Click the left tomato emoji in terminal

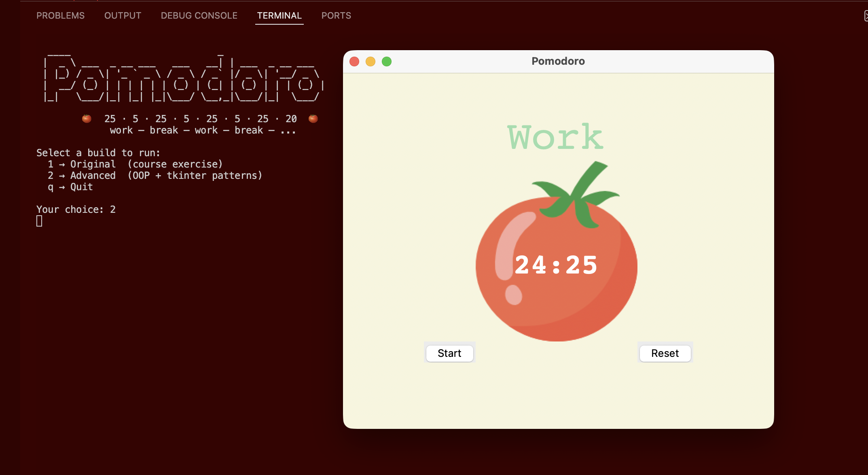pos(87,119)
